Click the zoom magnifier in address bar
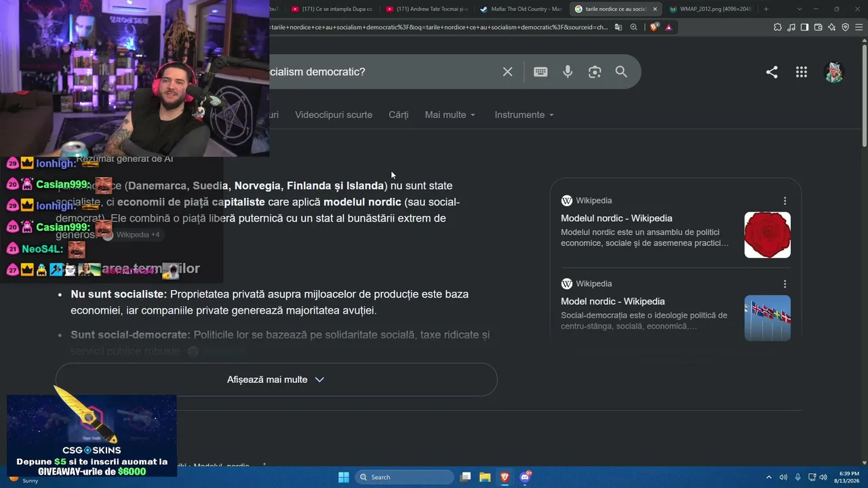Screen dimensions: 868x488 tap(633, 27)
